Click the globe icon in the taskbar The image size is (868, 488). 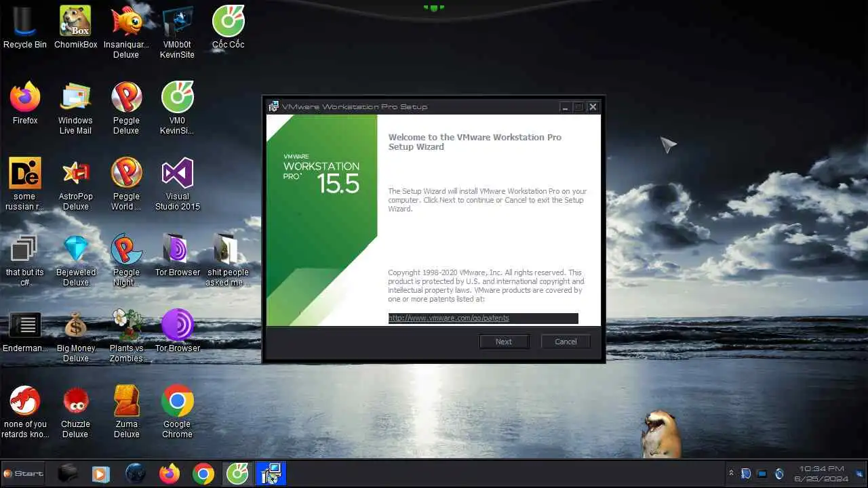pyautogui.click(x=135, y=473)
